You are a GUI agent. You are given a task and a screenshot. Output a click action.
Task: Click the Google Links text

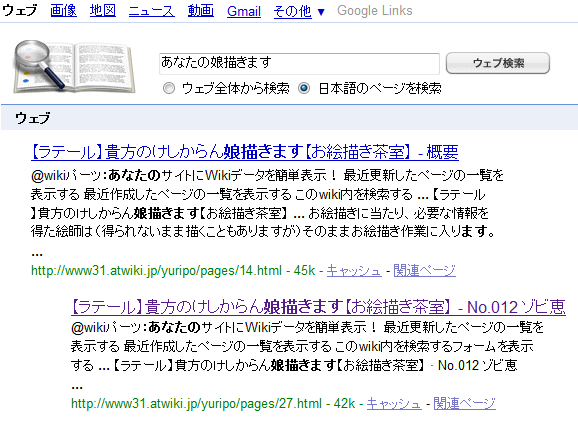click(375, 11)
